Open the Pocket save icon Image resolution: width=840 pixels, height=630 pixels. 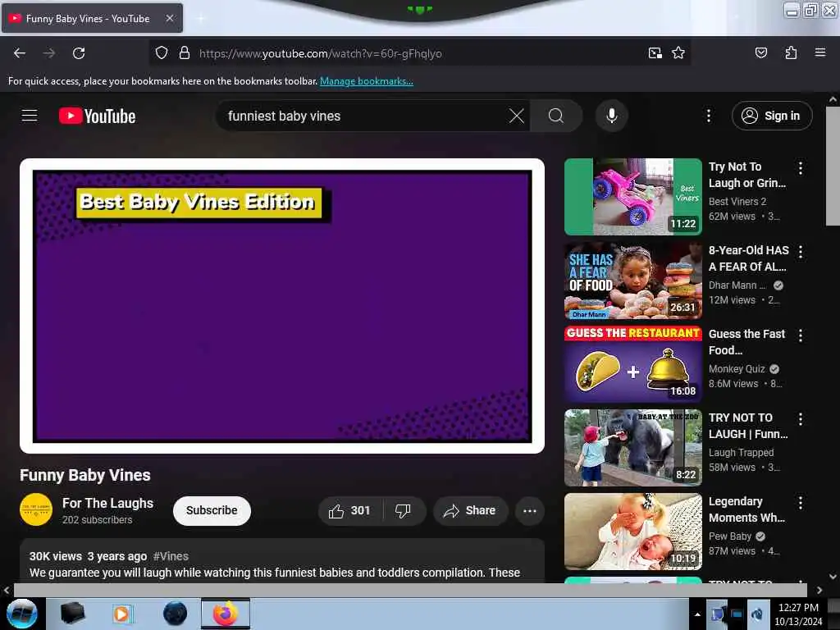click(x=760, y=53)
